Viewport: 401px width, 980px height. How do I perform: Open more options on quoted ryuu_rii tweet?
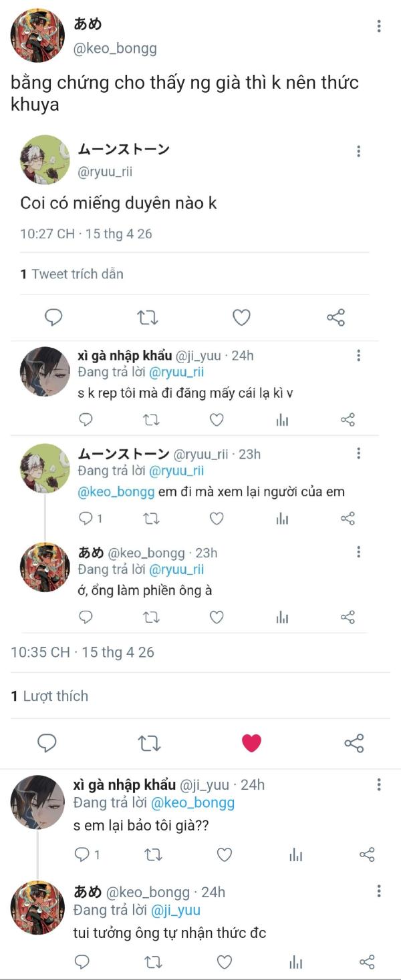pyautogui.click(x=359, y=151)
